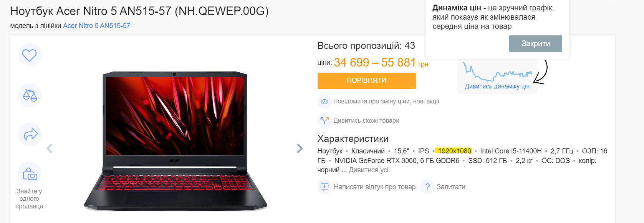Image resolution: width=644 pixels, height=223 pixels.
Task: Click the Acer Nitro laptop product image
Action: point(175,141)
